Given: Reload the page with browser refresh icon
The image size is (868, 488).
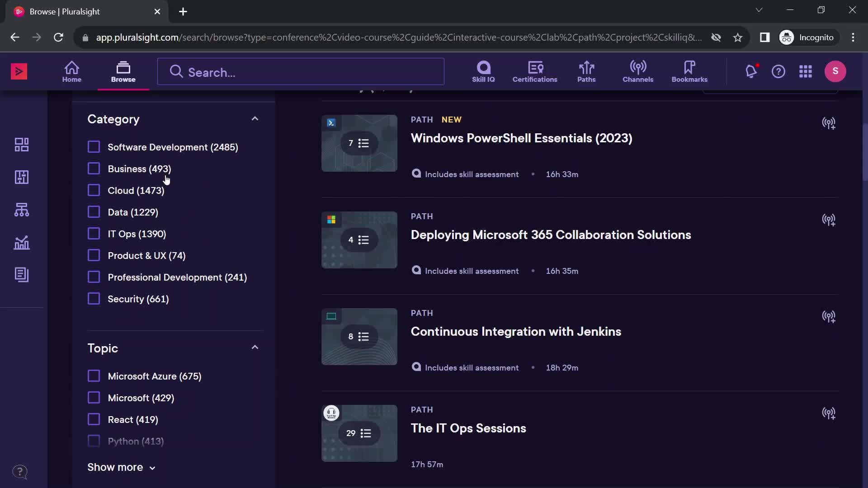Looking at the screenshot, I should click(x=58, y=38).
